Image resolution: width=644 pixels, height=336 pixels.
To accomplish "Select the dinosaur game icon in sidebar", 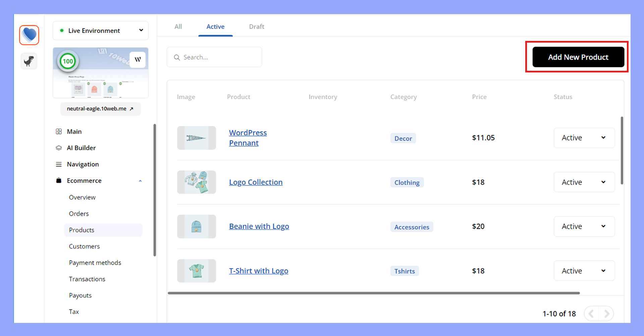I will pos(29,61).
